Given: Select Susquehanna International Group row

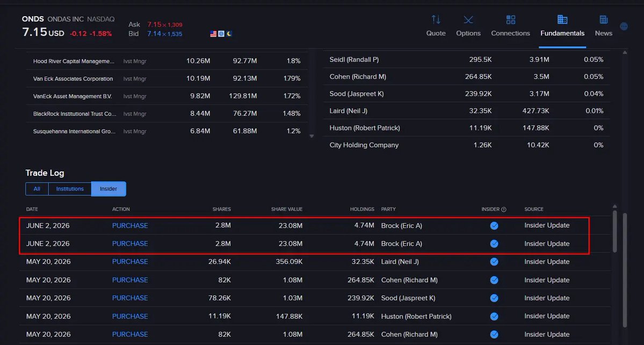Looking at the screenshot, I should (x=167, y=131).
